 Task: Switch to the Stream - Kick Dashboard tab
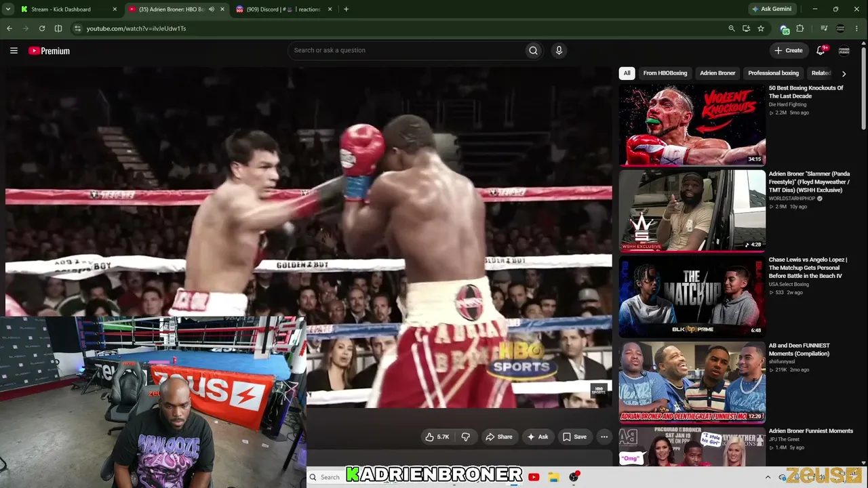coord(61,9)
